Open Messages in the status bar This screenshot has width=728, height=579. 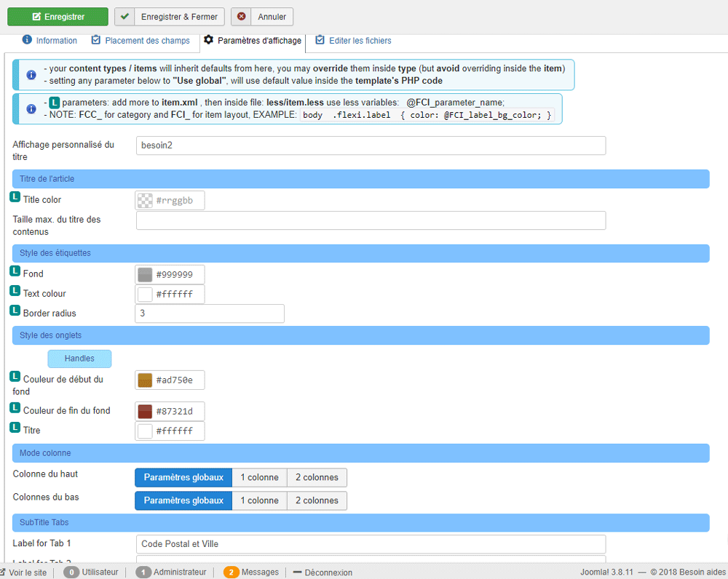point(260,572)
